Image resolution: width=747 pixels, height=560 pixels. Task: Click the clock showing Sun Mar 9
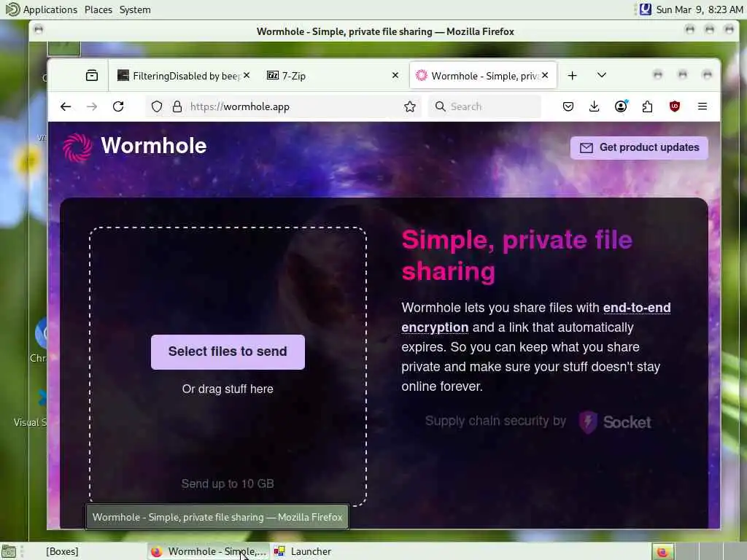click(x=700, y=9)
